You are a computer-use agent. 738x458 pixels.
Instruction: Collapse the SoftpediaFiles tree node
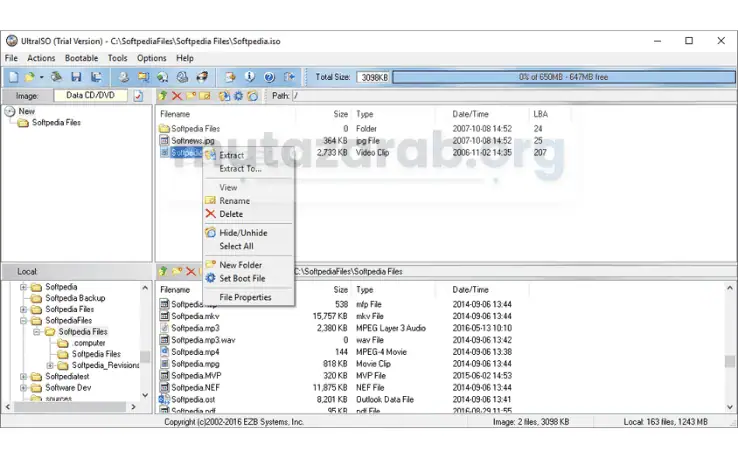pyautogui.click(x=23, y=321)
